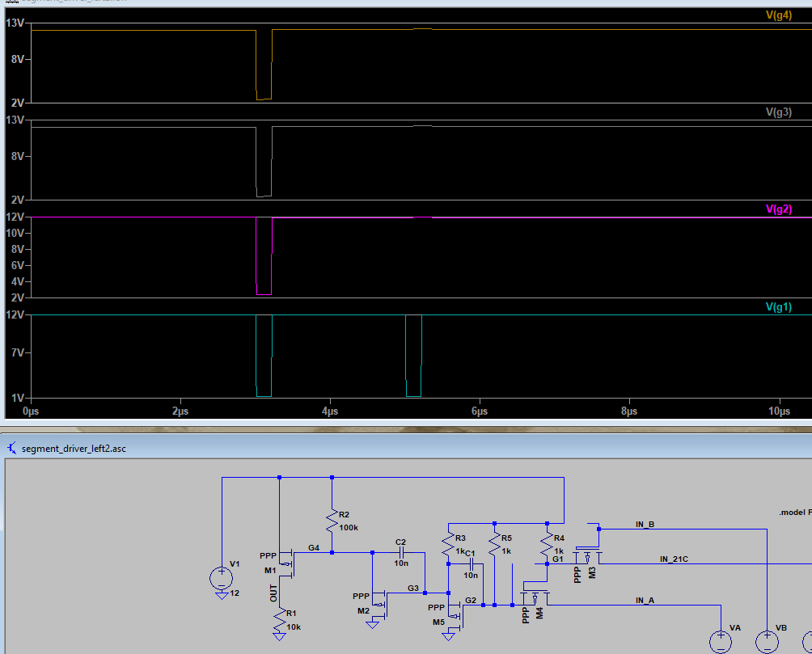
Task: Click the IN_A net label
Action: click(x=645, y=600)
